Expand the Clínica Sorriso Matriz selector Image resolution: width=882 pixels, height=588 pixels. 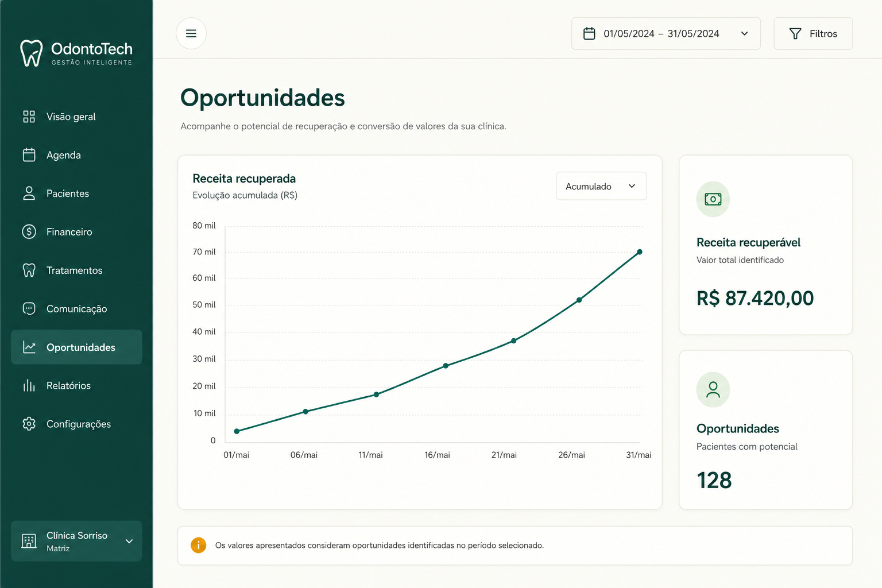[x=76, y=541]
